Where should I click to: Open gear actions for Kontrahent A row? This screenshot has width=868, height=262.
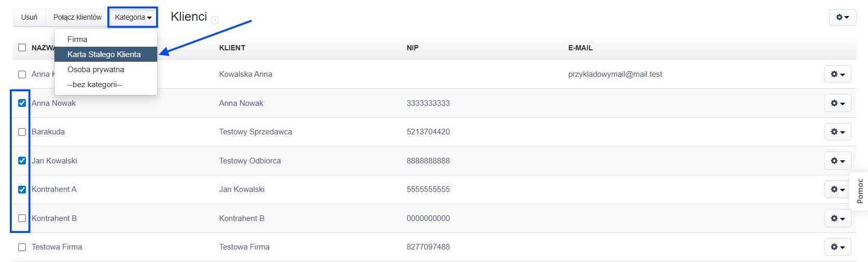click(x=838, y=189)
